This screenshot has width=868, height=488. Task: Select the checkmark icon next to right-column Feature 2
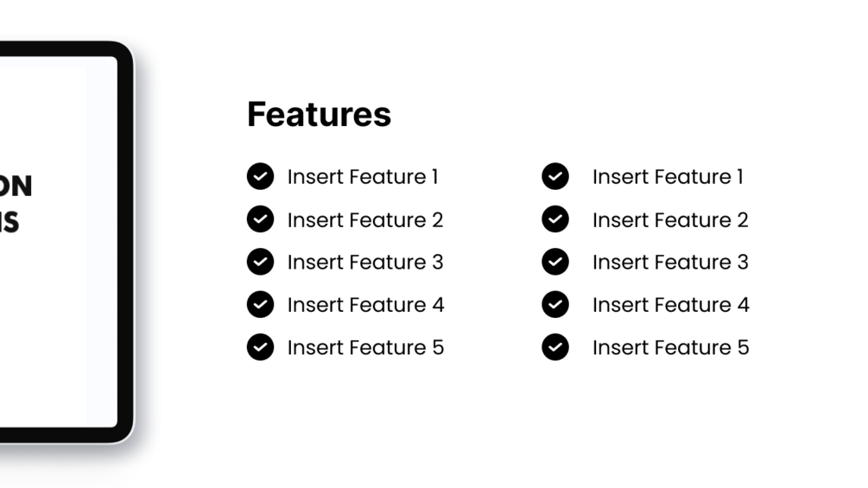coord(555,219)
